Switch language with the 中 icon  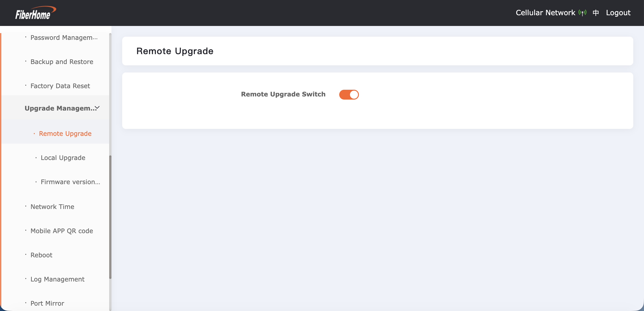click(596, 13)
